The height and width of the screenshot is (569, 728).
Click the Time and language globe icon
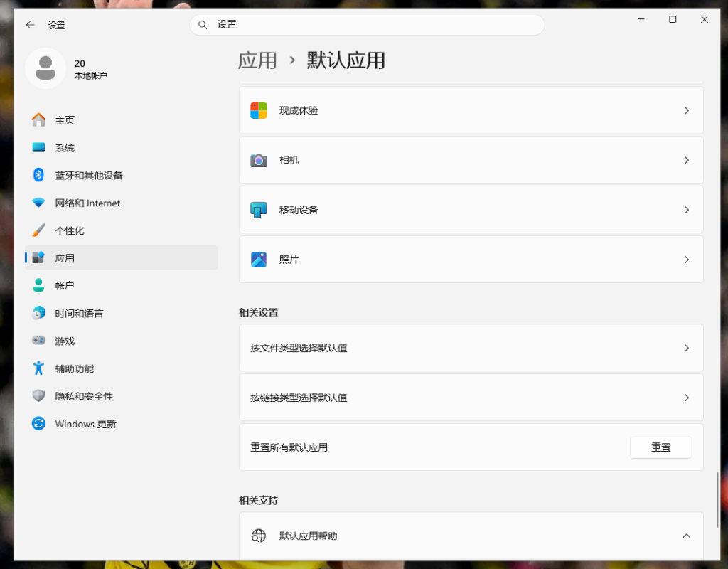(38, 313)
